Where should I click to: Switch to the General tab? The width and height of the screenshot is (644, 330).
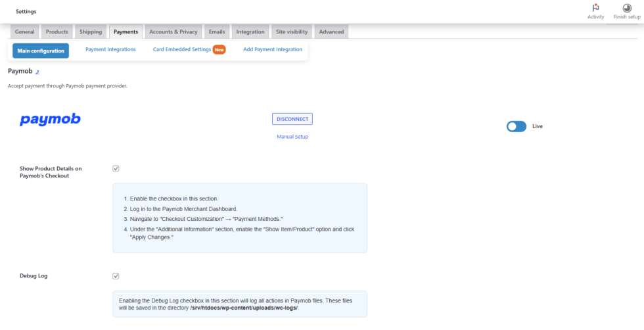click(x=25, y=32)
